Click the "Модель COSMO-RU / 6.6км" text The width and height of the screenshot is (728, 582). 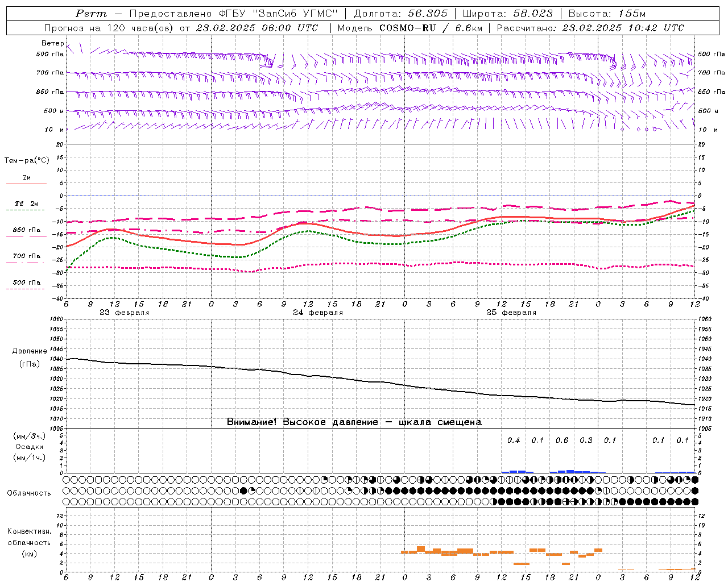(x=409, y=28)
